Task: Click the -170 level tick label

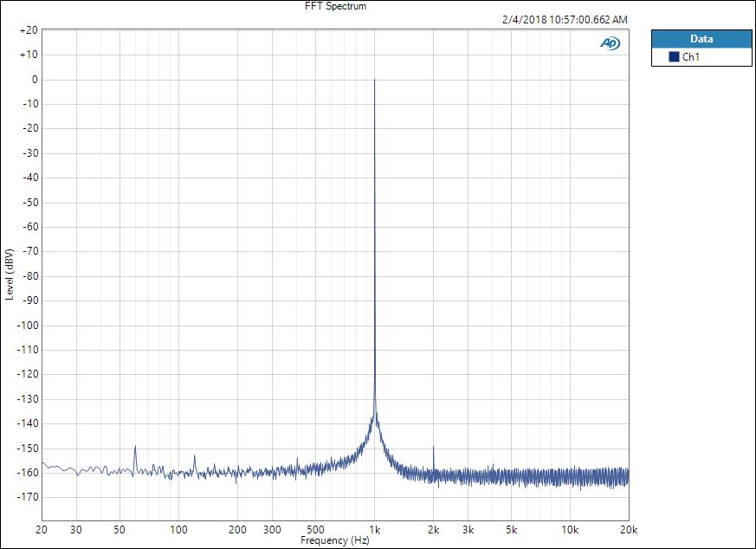Action: pos(27,496)
